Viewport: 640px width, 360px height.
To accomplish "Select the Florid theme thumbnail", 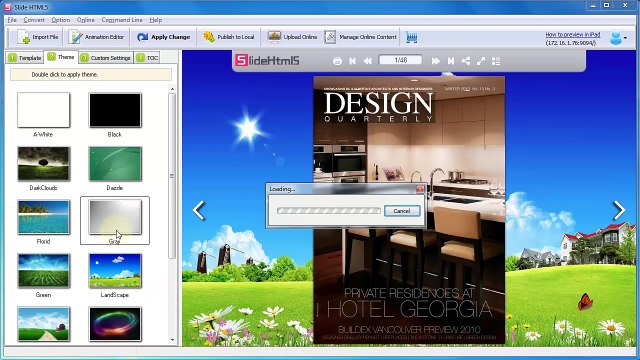I will [44, 217].
